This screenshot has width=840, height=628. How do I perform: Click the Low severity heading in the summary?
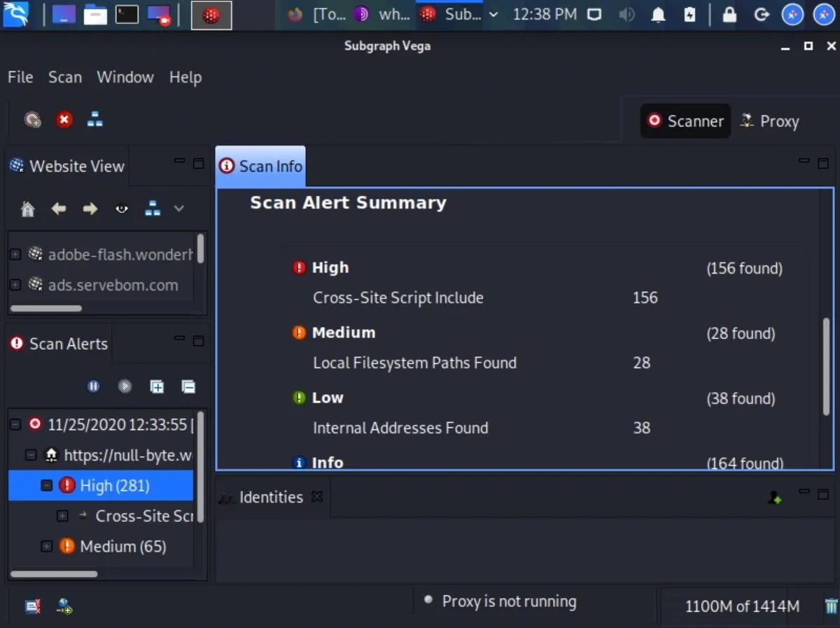pos(327,398)
